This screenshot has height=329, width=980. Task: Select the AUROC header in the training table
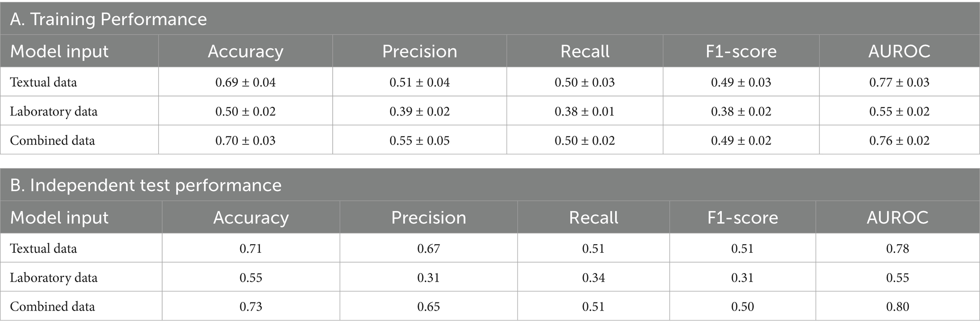coord(899,52)
